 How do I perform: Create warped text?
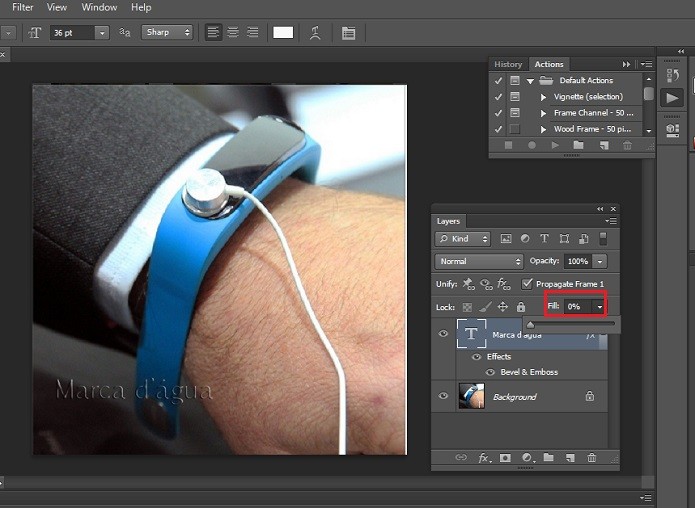pos(315,33)
